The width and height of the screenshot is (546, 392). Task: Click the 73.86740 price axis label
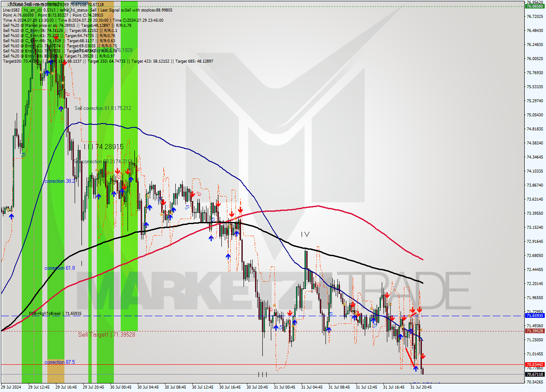(535, 185)
